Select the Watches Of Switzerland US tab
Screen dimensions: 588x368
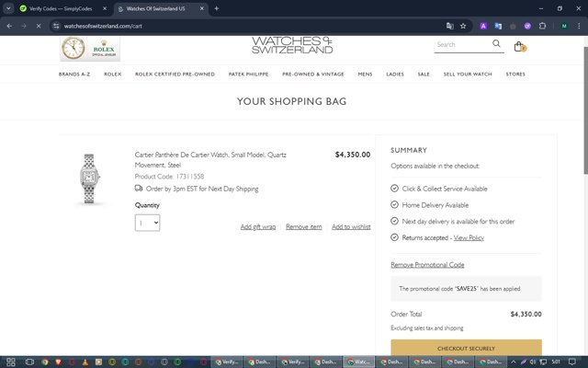[155, 8]
